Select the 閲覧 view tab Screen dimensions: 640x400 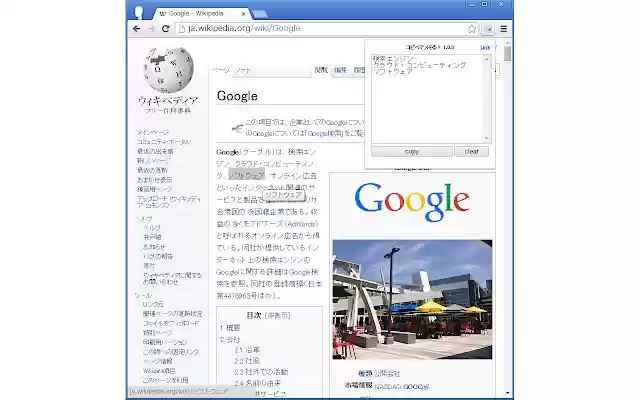(321, 70)
